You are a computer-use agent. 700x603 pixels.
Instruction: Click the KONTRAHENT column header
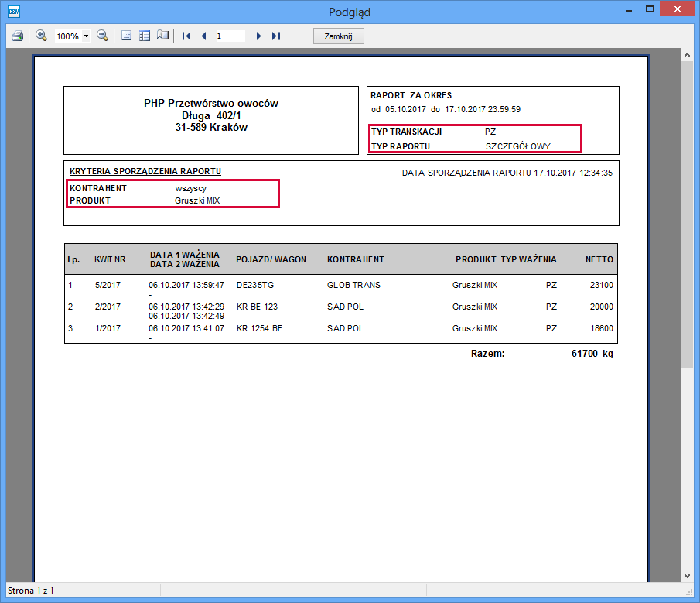355,259
